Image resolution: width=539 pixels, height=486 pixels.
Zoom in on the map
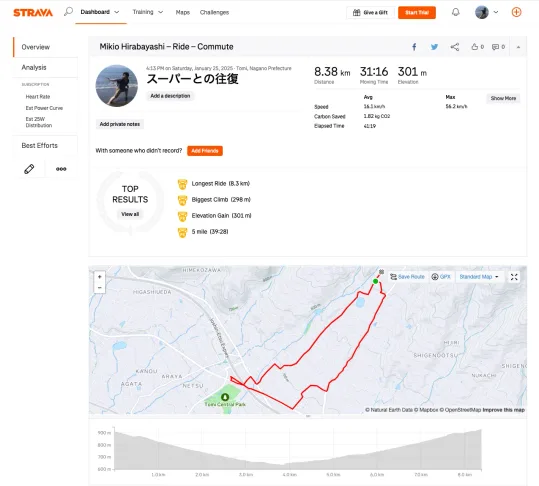[x=100, y=277]
